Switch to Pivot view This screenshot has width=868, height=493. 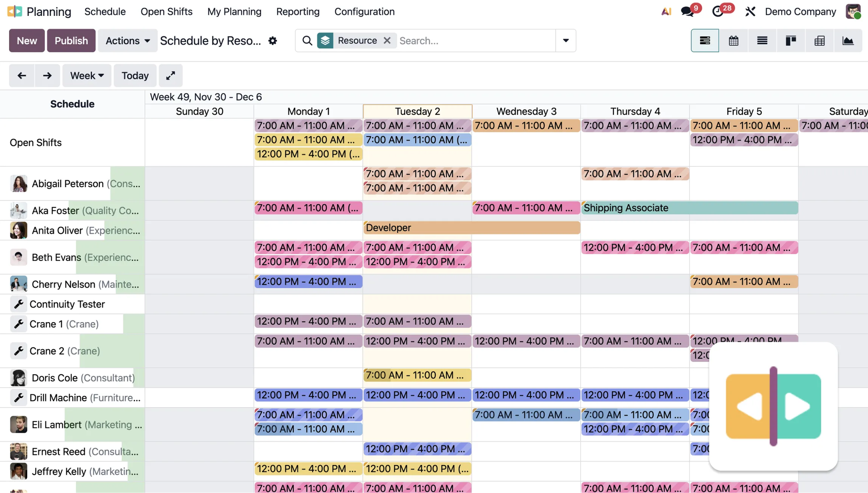click(819, 41)
